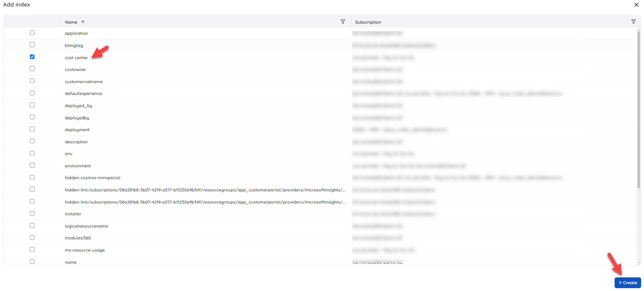The height and width of the screenshot is (291, 644).
Task: Select the 'logicalresourcename' row text
Action: tap(86, 226)
